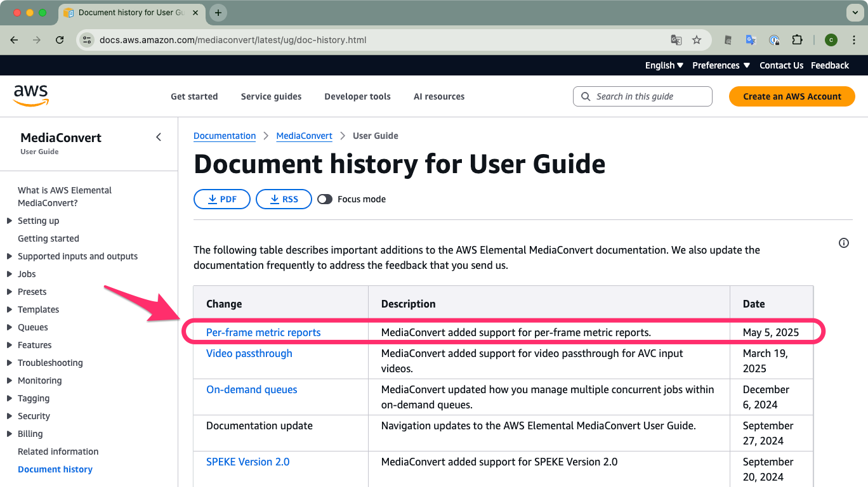Open the site information icon in address bar
Image resolution: width=868 pixels, height=487 pixels.
[x=87, y=40]
